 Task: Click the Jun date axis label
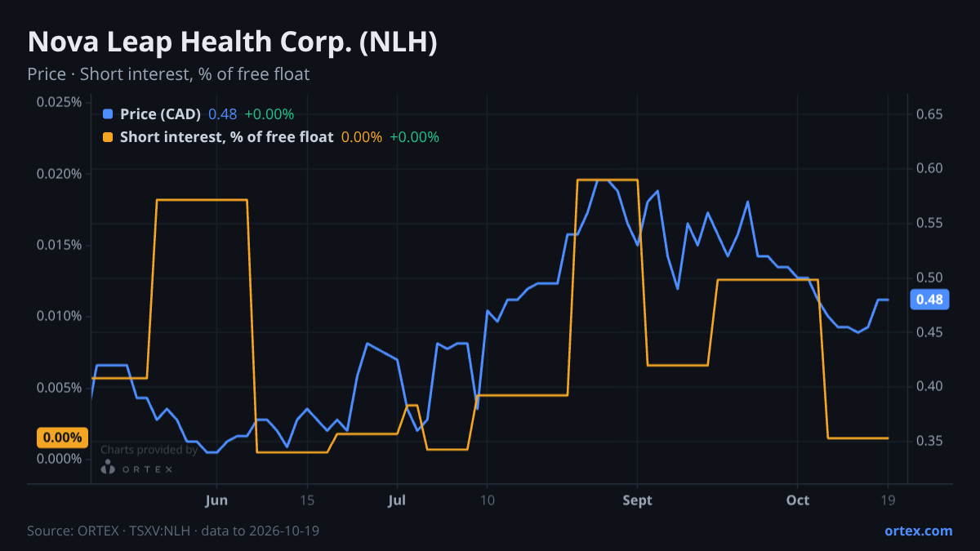pos(216,500)
